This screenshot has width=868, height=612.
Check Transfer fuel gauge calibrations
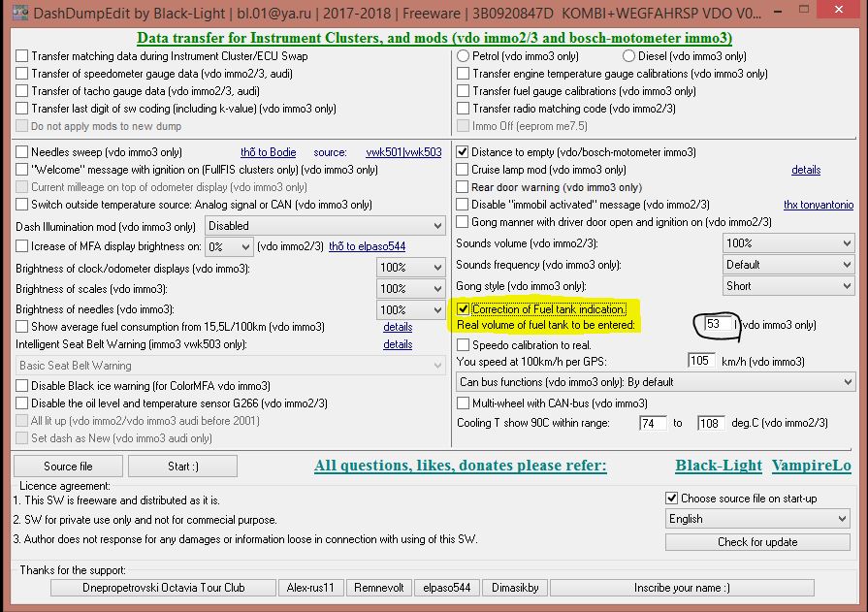click(463, 91)
